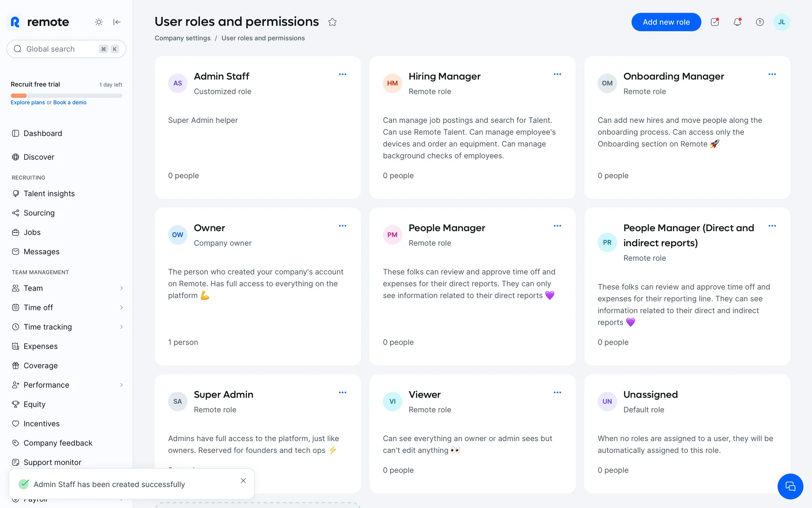The width and height of the screenshot is (812, 508).
Task: Toggle the light/dark theme sun icon
Action: [x=99, y=22]
